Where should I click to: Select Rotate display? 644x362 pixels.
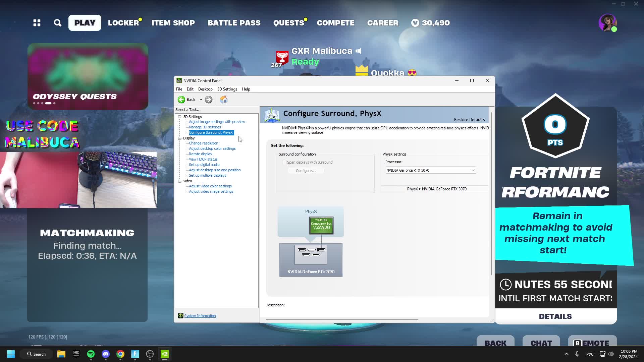200,154
